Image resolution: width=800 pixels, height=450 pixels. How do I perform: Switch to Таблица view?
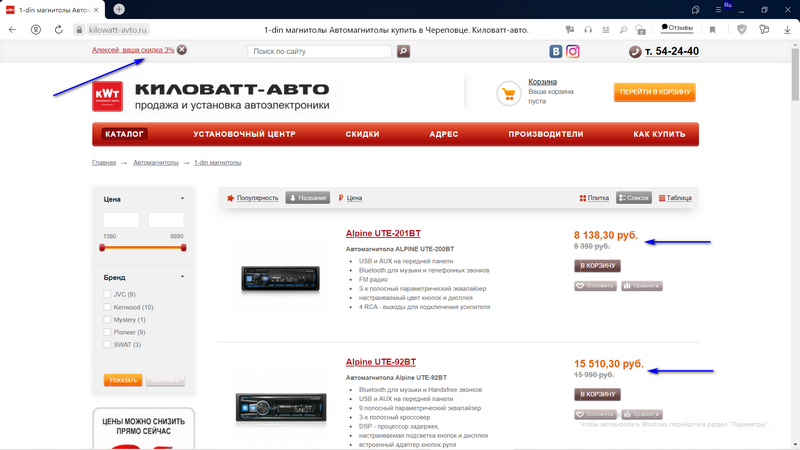click(675, 198)
